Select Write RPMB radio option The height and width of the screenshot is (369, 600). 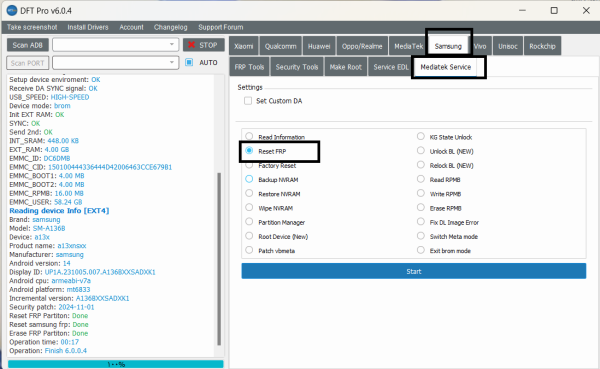[x=421, y=193]
